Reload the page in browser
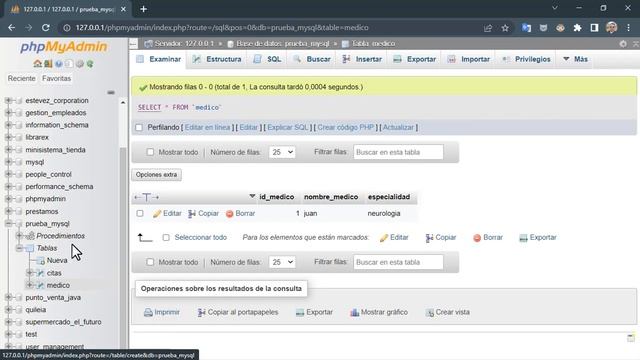Image resolution: width=640 pixels, height=360 pixels. pyautogui.click(x=46, y=28)
